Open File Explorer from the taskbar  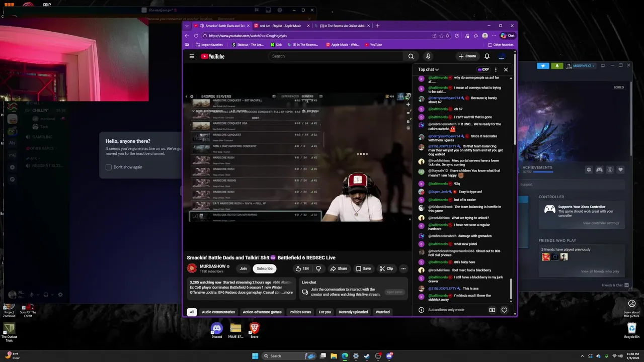click(x=334, y=356)
